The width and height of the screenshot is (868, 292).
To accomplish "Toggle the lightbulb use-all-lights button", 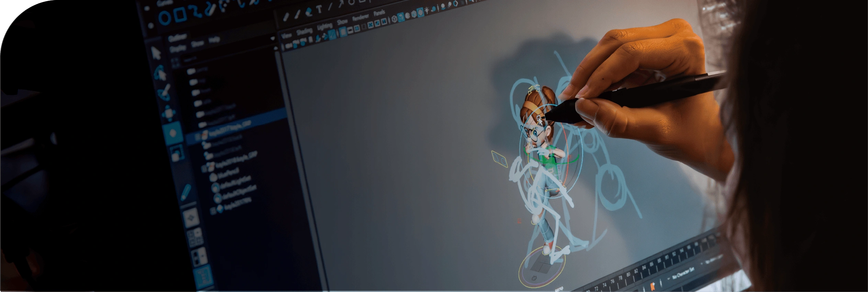I will pos(427,11).
